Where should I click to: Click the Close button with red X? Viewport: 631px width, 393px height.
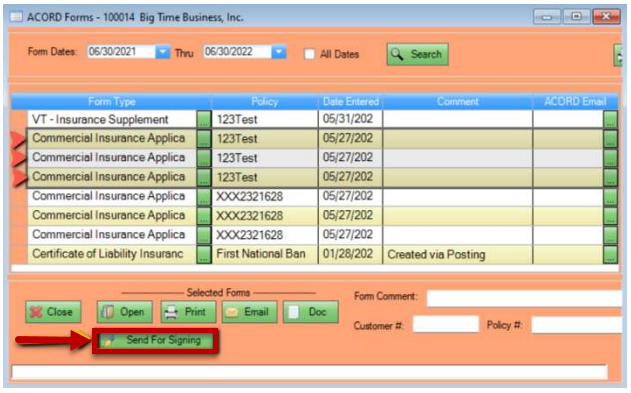(x=53, y=312)
